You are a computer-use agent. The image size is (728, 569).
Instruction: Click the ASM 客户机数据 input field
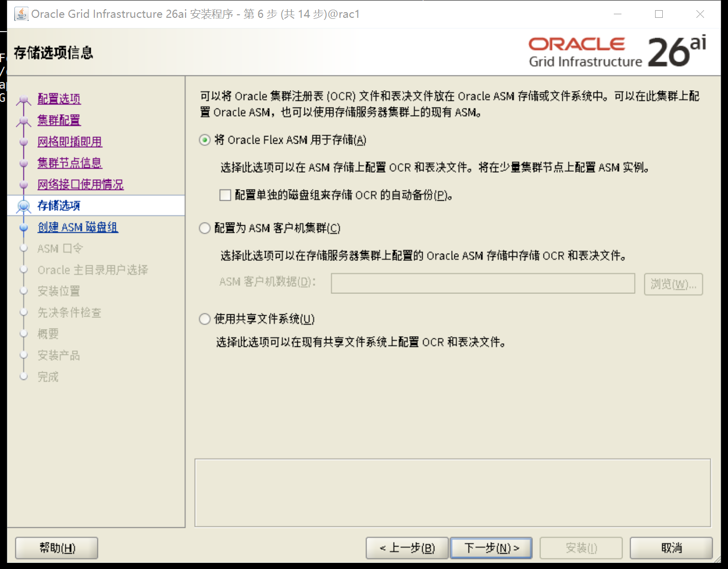click(483, 284)
